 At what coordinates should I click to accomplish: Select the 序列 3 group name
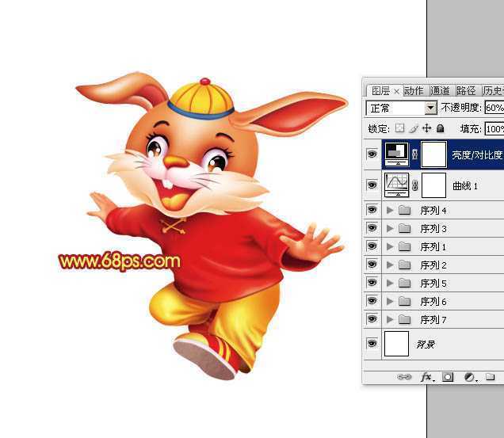tap(433, 229)
